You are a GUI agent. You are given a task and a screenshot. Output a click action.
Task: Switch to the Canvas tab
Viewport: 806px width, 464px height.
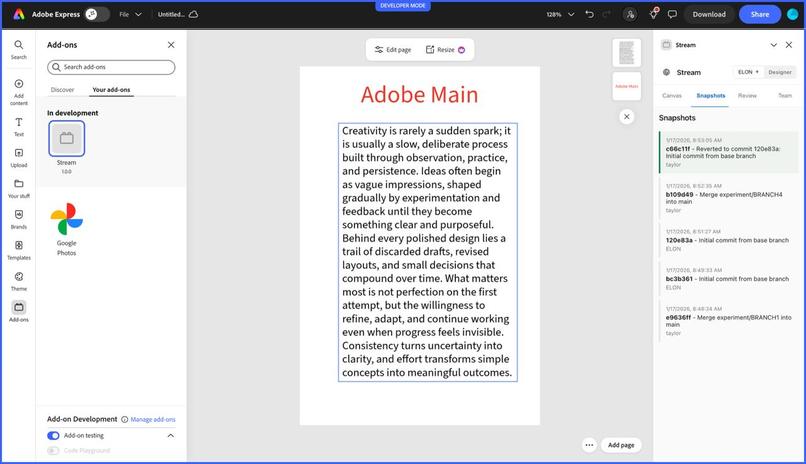[672, 96]
